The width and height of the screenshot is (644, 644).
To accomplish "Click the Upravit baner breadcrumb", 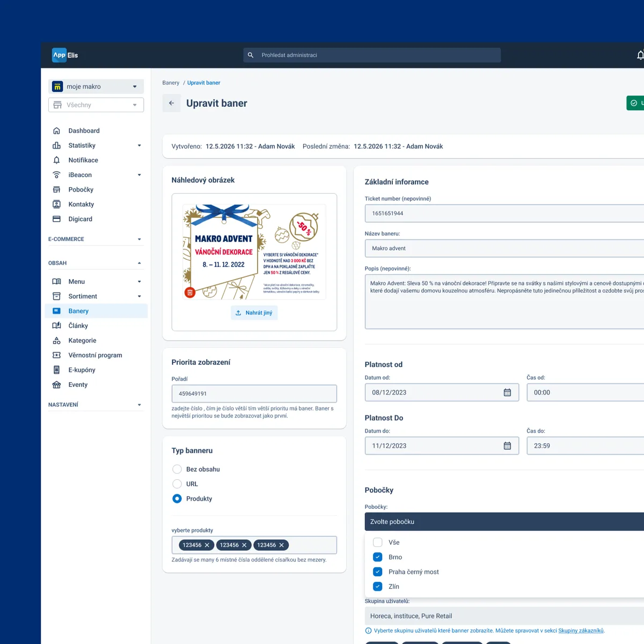I will tap(203, 83).
